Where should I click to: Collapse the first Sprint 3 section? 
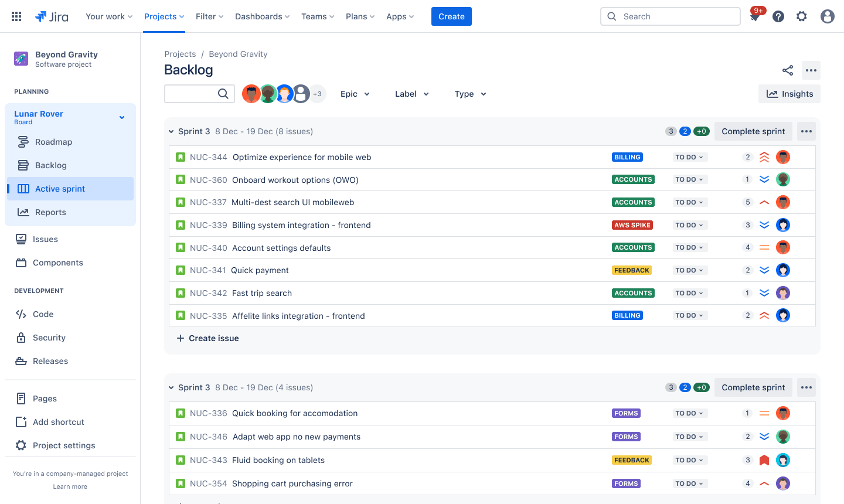pos(171,131)
